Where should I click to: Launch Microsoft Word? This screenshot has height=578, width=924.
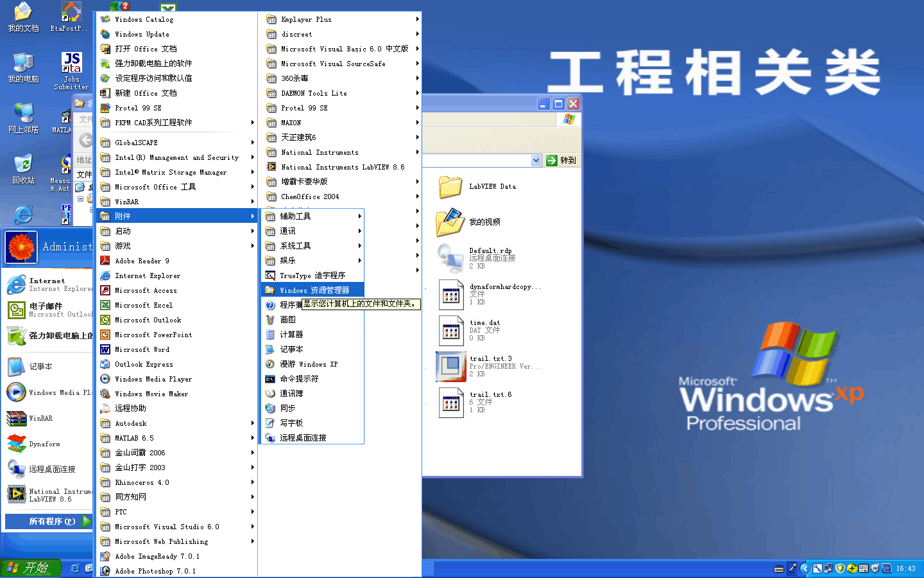[x=177, y=349]
